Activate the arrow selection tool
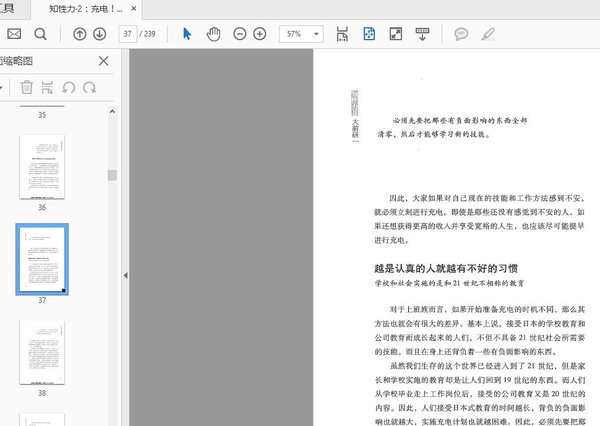Image resolution: width=600 pixels, height=426 pixels. 187,34
